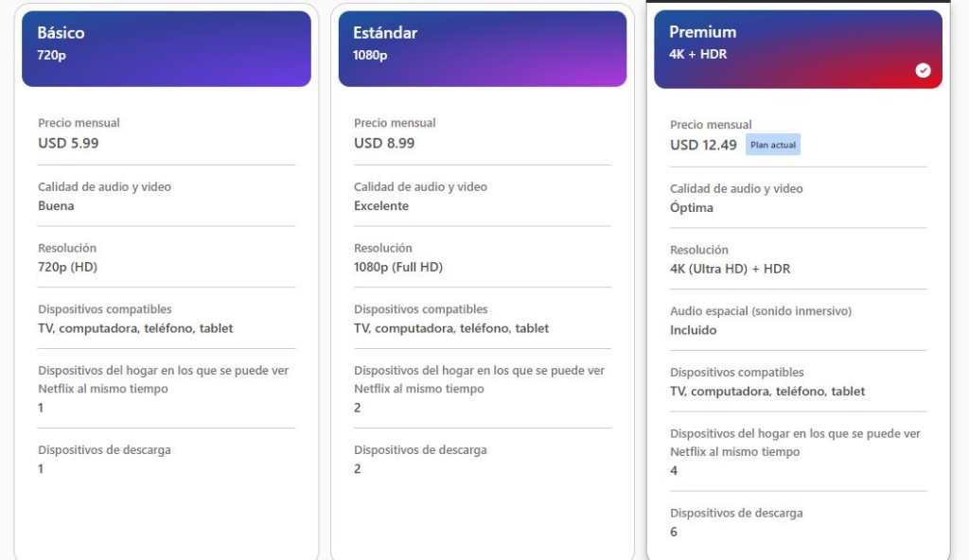The width and height of the screenshot is (969, 560).
Task: Click "Audio espacial (sonido inmersivo)" label
Action: [761, 311]
